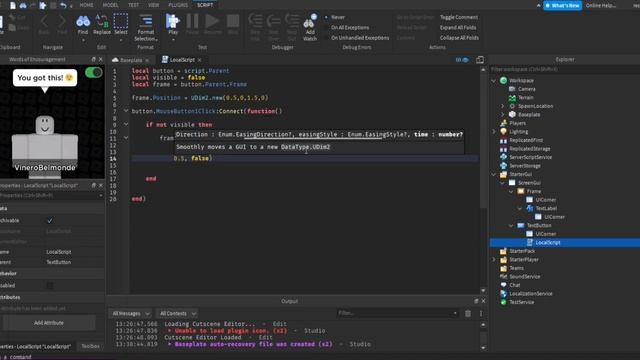640x360 pixels.
Task: Toggle the Disabled property checkbox
Action: 50,286
